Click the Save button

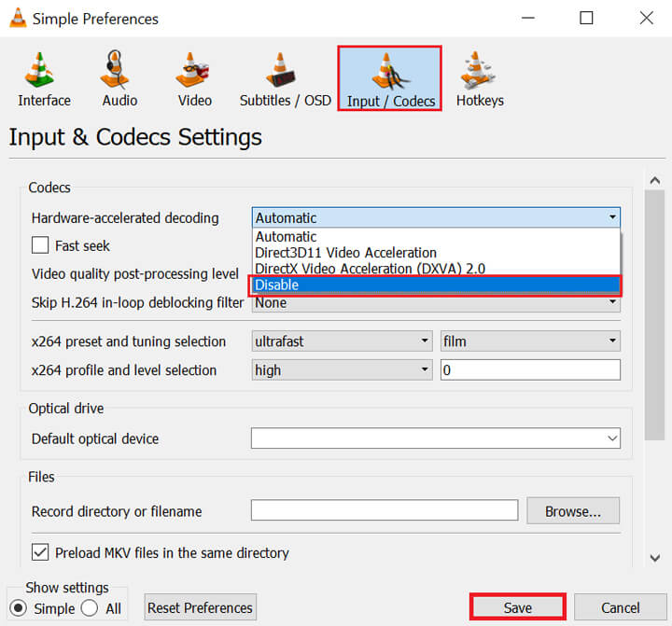[x=518, y=607]
